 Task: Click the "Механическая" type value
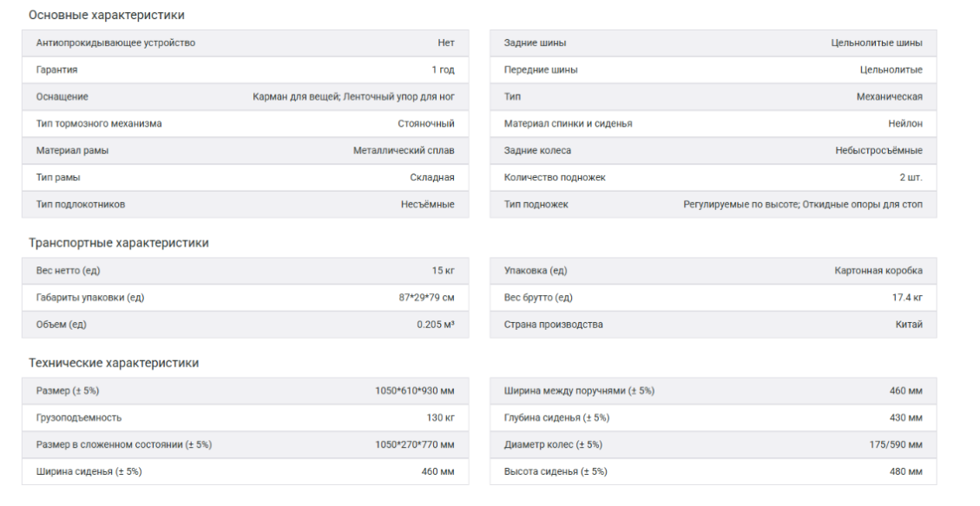click(889, 96)
